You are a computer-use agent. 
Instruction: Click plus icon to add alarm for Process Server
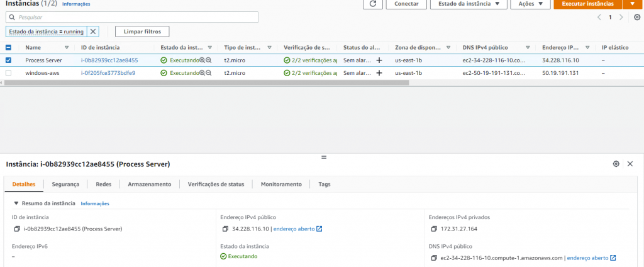[x=379, y=60]
